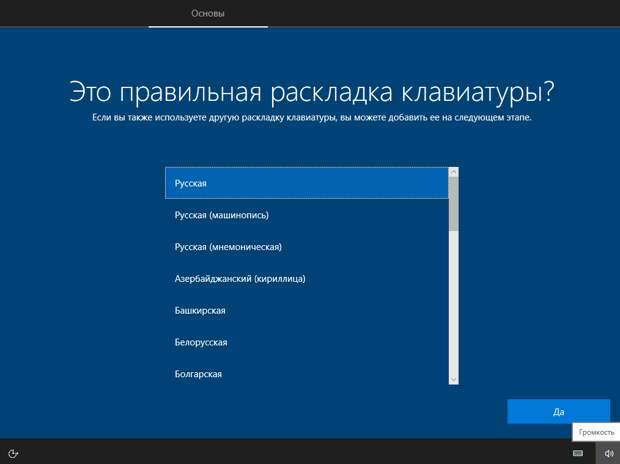Select the Белорусская layout
This screenshot has height=464, width=620.
(307, 342)
